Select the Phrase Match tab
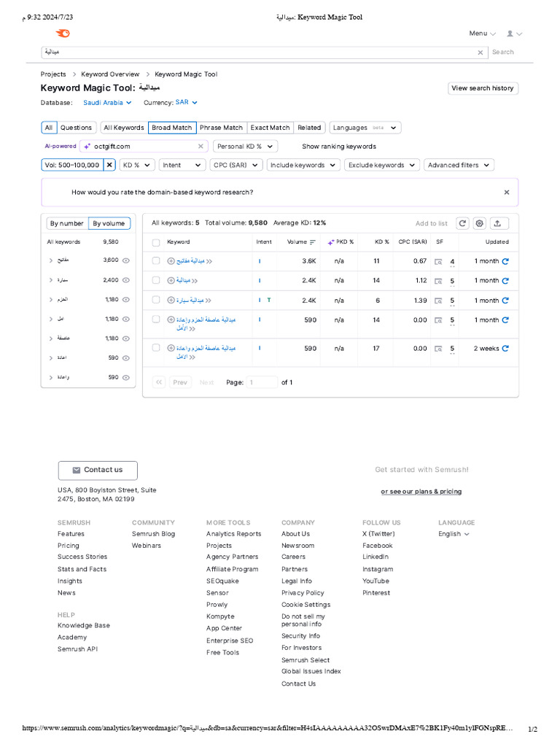The image size is (560, 747). (222, 128)
